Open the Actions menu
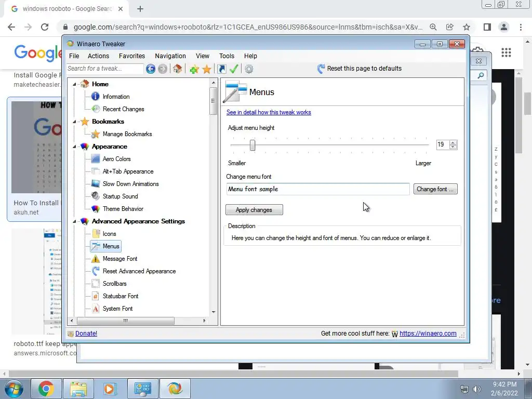The width and height of the screenshot is (532, 399). point(98,56)
